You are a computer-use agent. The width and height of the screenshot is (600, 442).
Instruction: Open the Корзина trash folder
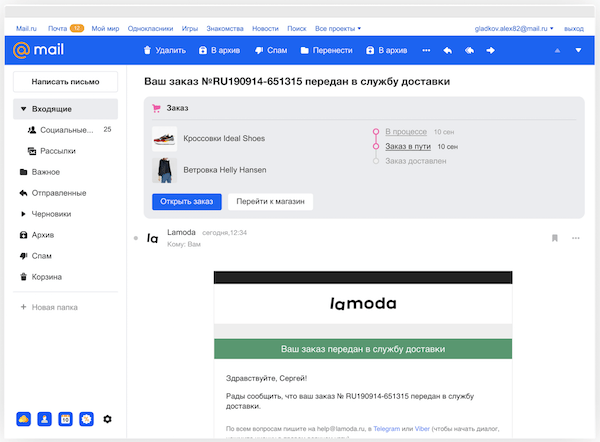tap(41, 277)
